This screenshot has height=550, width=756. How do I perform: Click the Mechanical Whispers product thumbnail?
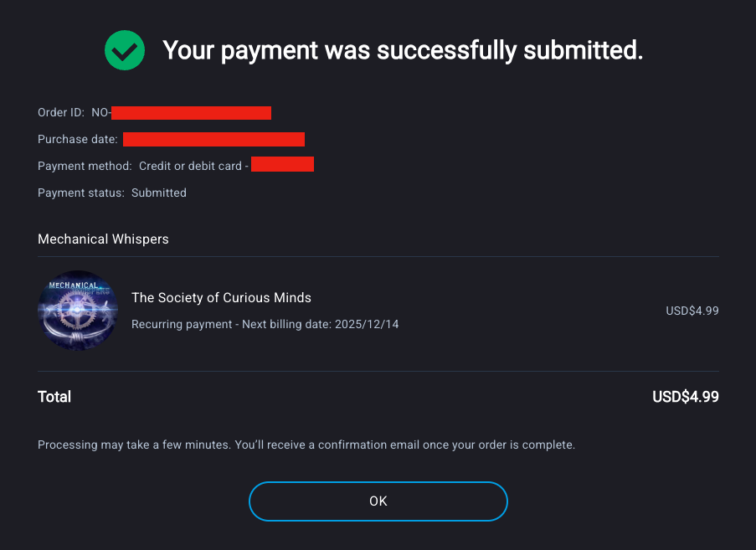tap(77, 311)
